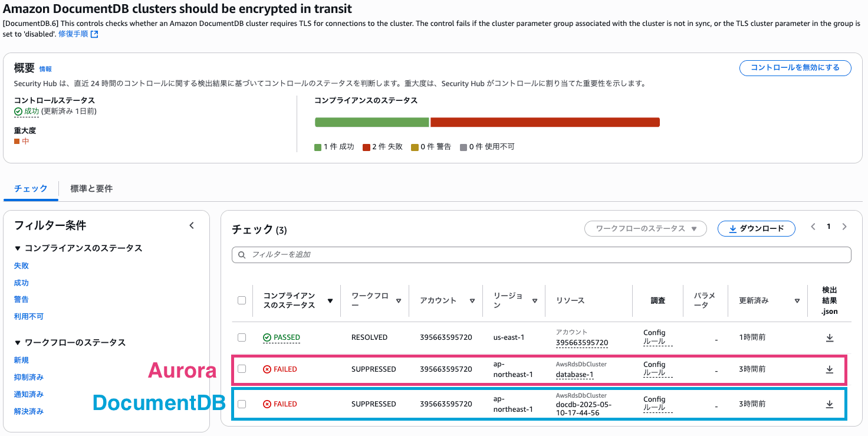Click the 0 件 使用不可 legend entry

487,147
